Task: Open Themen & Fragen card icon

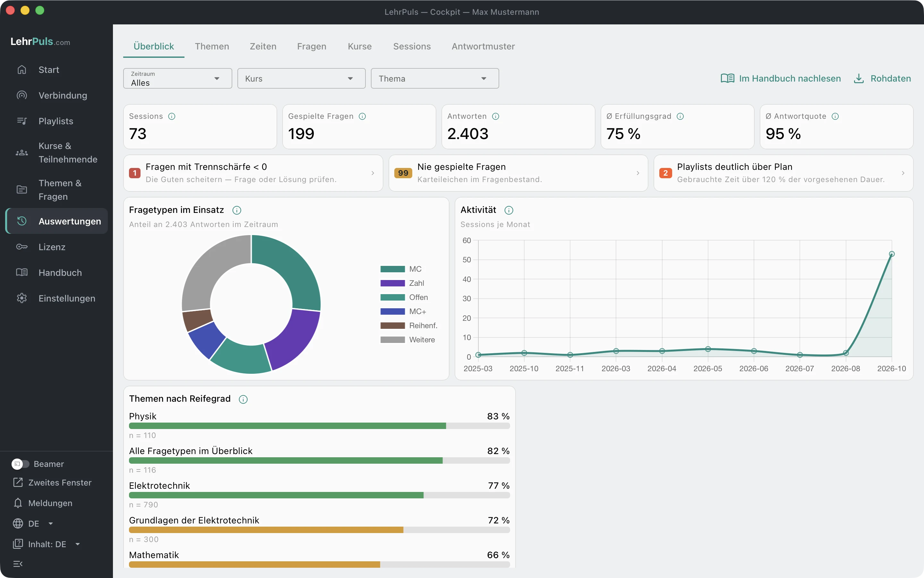Action: pyautogui.click(x=22, y=189)
